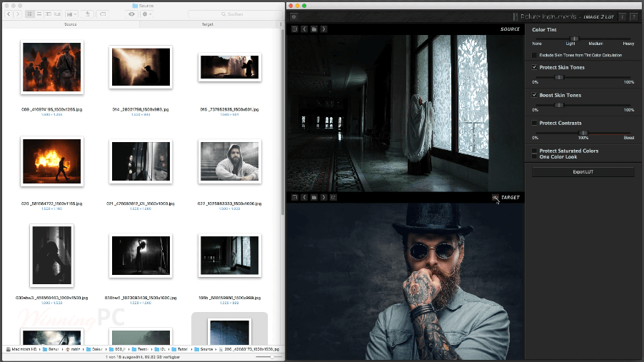Go to previous target image
This screenshot has width=644, height=362.
pyautogui.click(x=304, y=197)
